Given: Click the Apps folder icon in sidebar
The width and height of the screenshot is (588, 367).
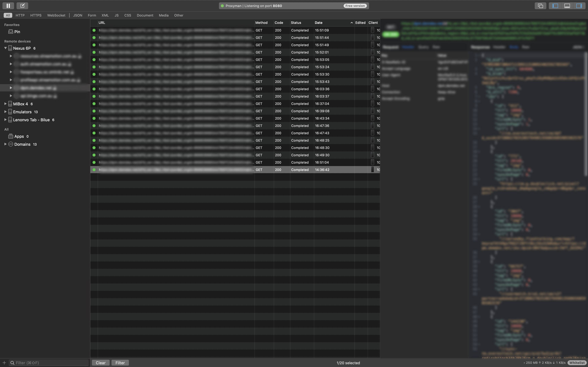Looking at the screenshot, I should [11, 136].
